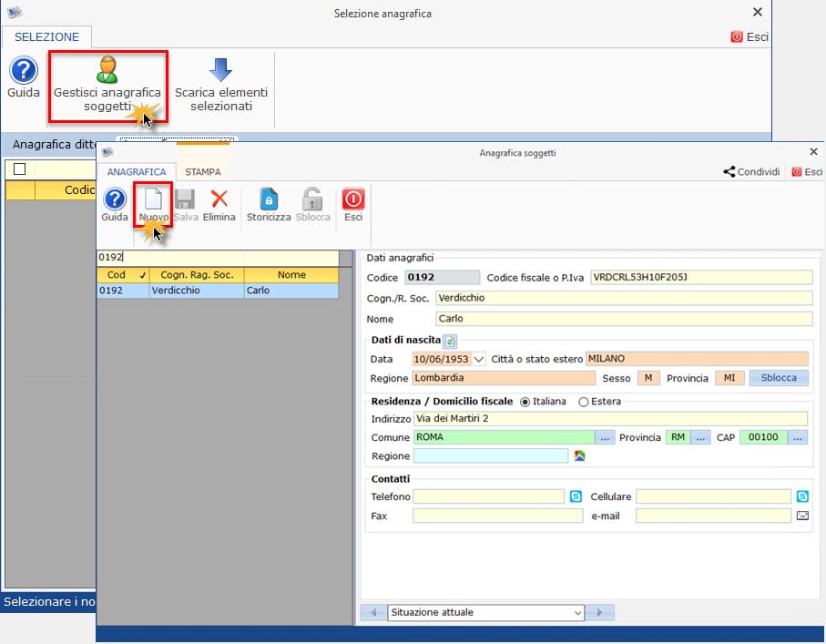Select the Italiana residence radio button
The width and height of the screenshot is (826, 644).
[x=525, y=402]
